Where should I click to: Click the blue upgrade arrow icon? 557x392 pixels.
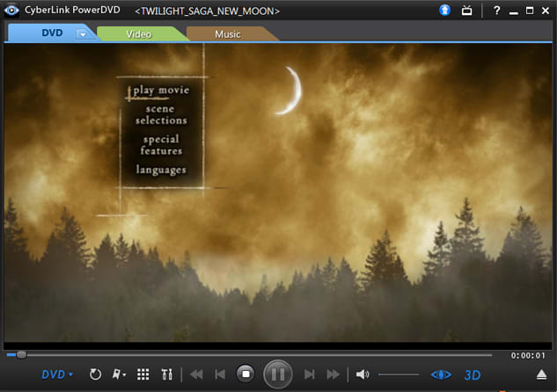[444, 11]
